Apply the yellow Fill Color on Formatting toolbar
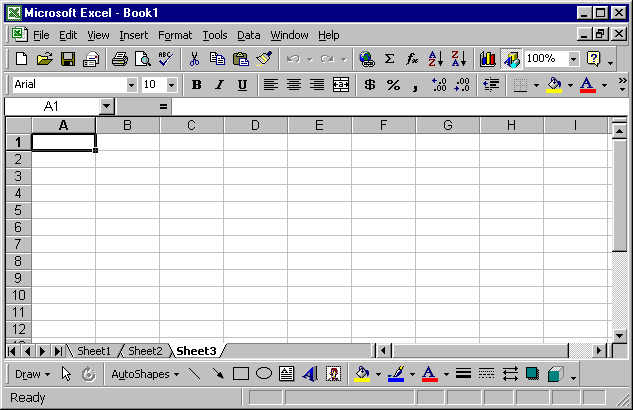The width and height of the screenshot is (633, 410). pos(554,85)
